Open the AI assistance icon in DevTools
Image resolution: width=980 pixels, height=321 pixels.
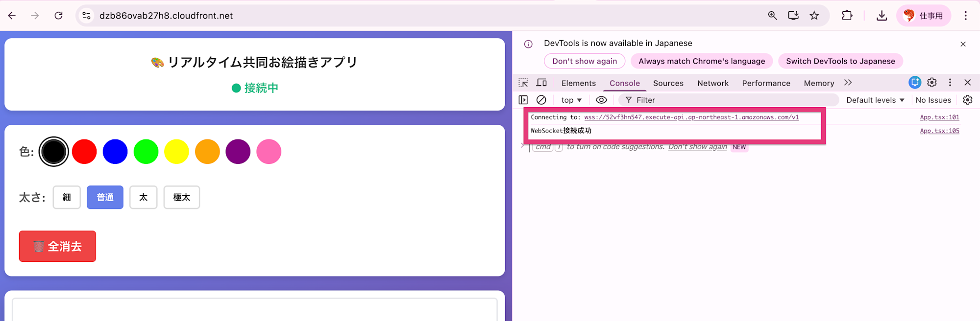point(915,83)
